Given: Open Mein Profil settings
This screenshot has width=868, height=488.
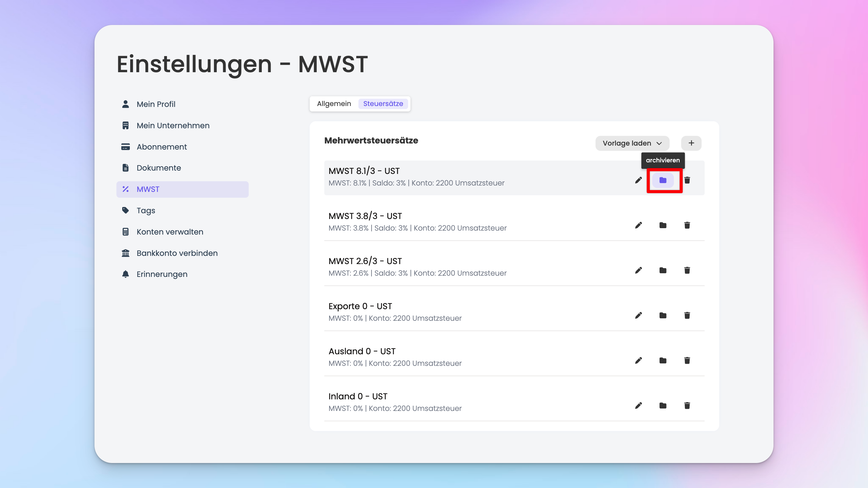Looking at the screenshot, I should click(x=156, y=104).
